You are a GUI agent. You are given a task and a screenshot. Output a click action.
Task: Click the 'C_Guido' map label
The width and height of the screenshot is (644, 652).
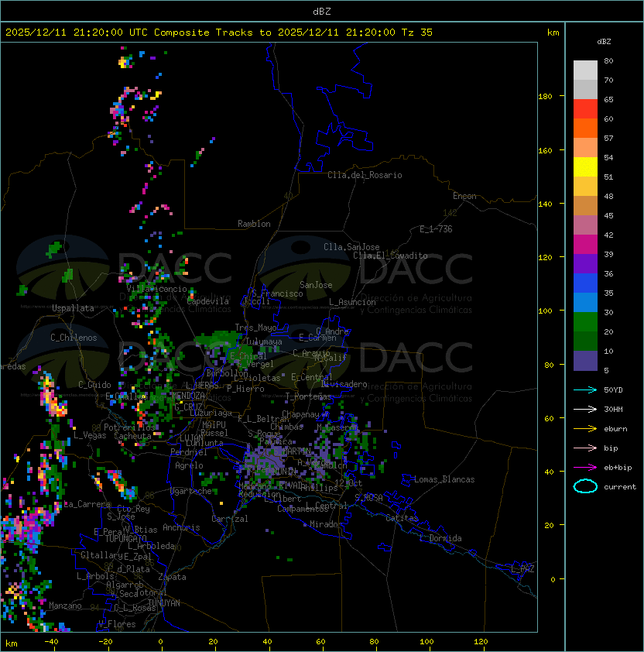coord(94,385)
